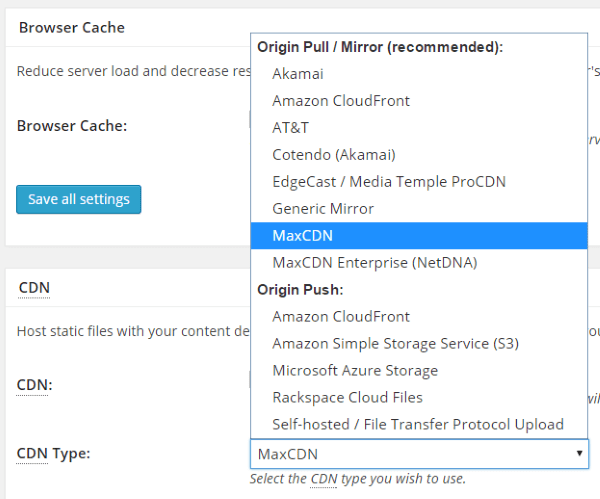Screen dimensions: 600x499
Task: Select EdgeCast / Media Temple ProCDN
Action: (389, 181)
